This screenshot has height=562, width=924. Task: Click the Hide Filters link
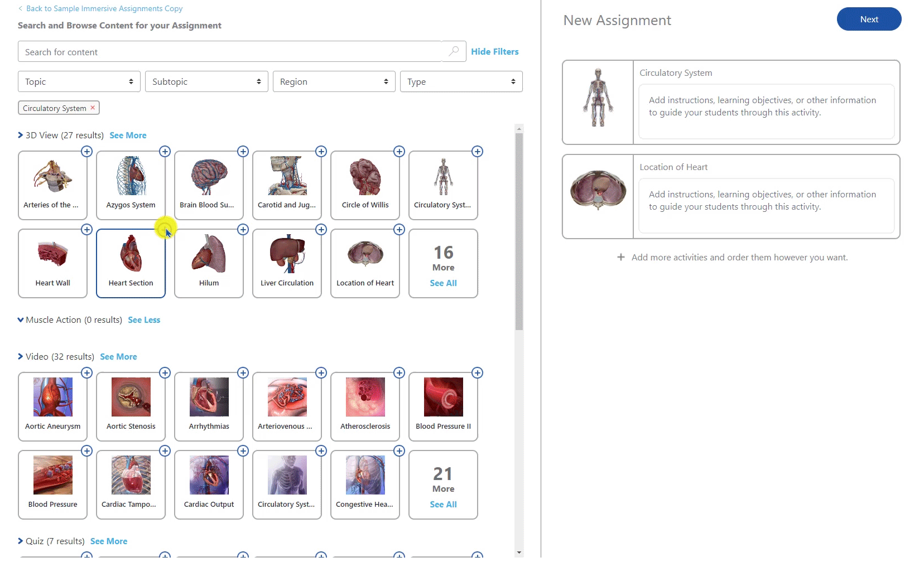(x=494, y=51)
